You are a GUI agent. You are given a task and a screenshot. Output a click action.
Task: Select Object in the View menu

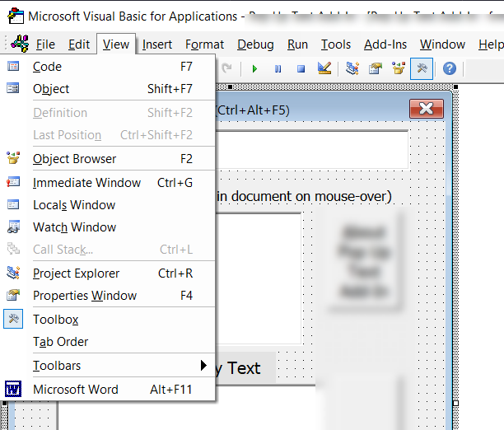pyautogui.click(x=108, y=89)
